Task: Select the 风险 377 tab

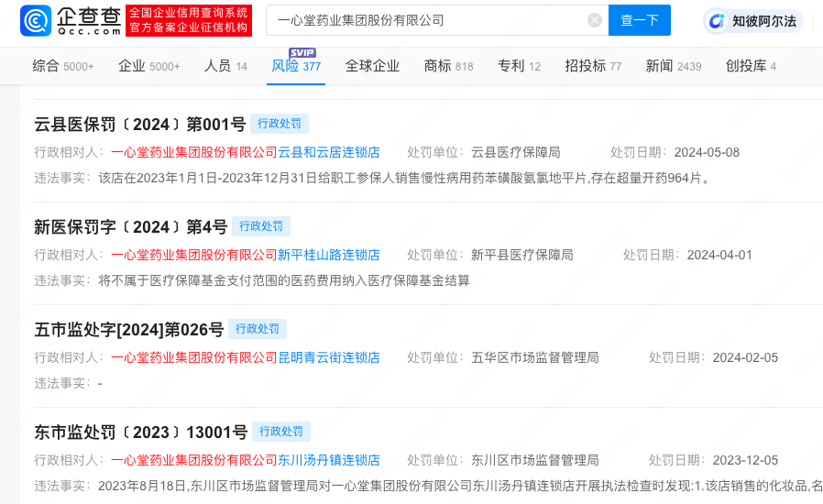Action: tap(296, 66)
